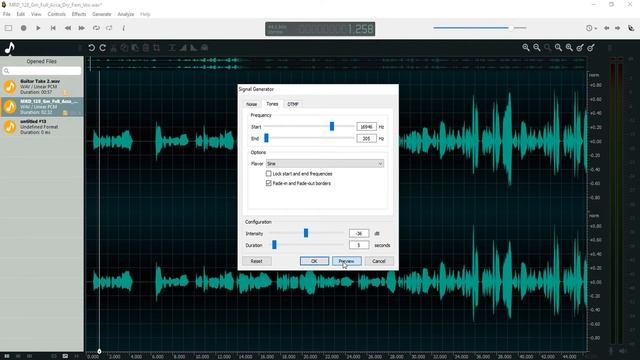Open file info via the italic i icon
The image size is (640, 360).
(x=124, y=28)
